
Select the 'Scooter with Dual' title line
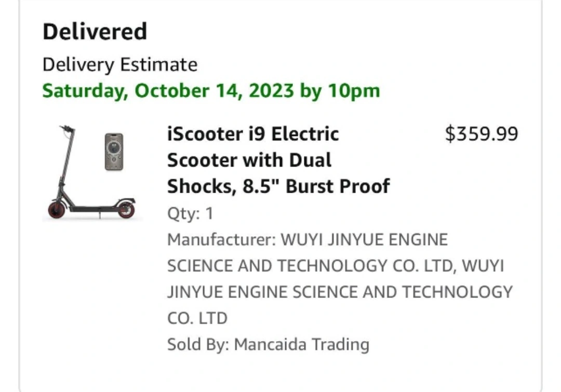coord(249,160)
